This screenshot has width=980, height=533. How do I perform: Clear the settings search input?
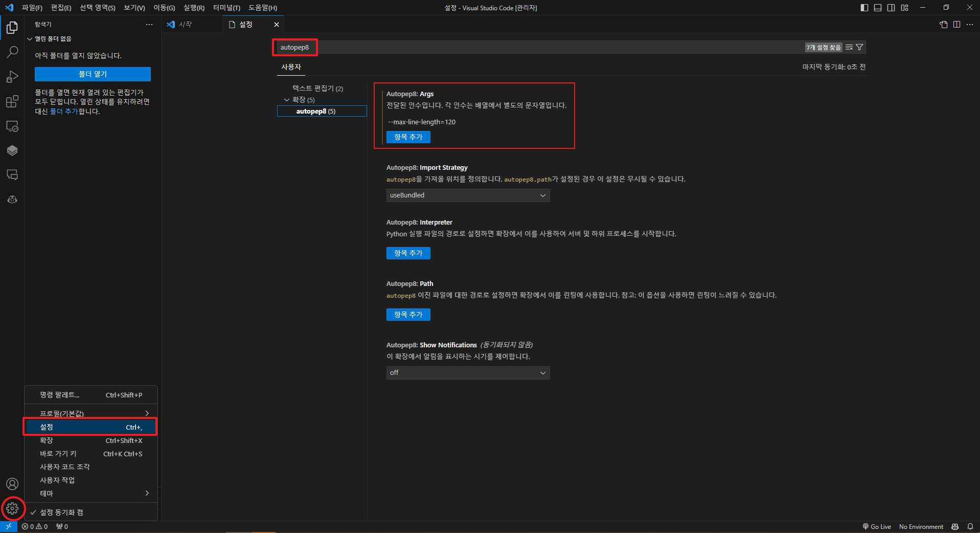coord(849,47)
